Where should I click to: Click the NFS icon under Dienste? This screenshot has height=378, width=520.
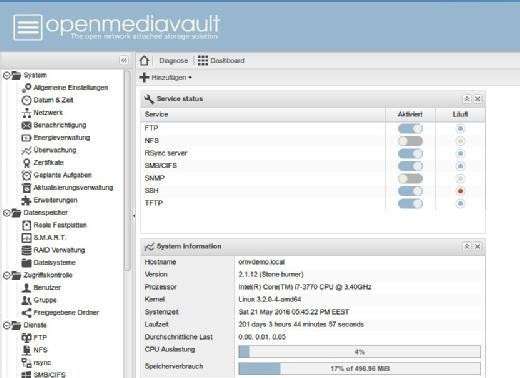(26, 350)
